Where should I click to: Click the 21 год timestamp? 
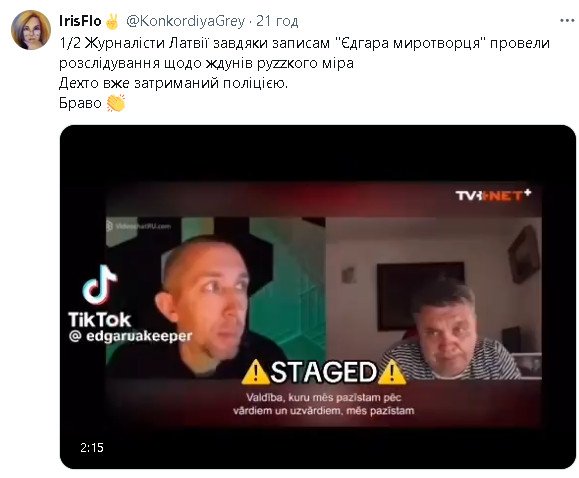point(277,21)
